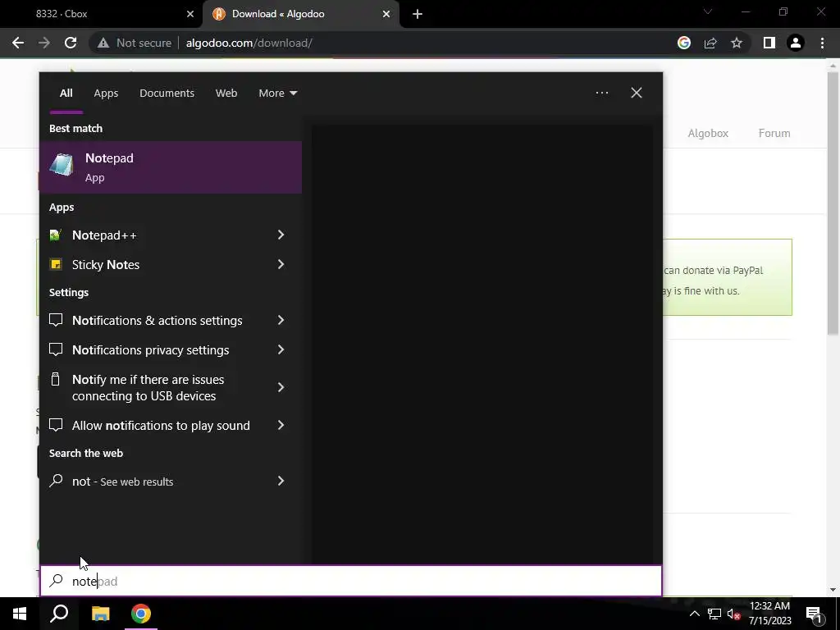The image size is (840, 630).
Task: Expand the More filter dropdown
Action: click(277, 94)
